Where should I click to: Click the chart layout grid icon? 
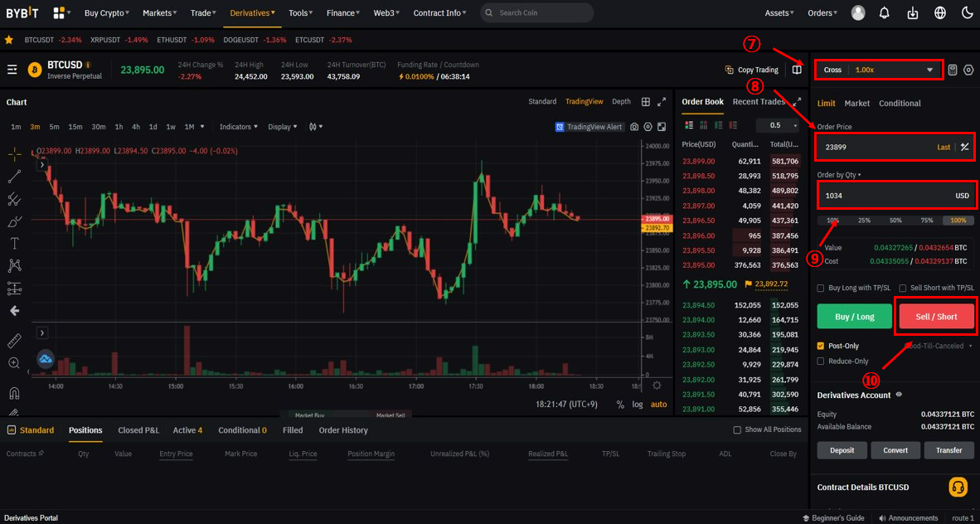pyautogui.click(x=646, y=102)
